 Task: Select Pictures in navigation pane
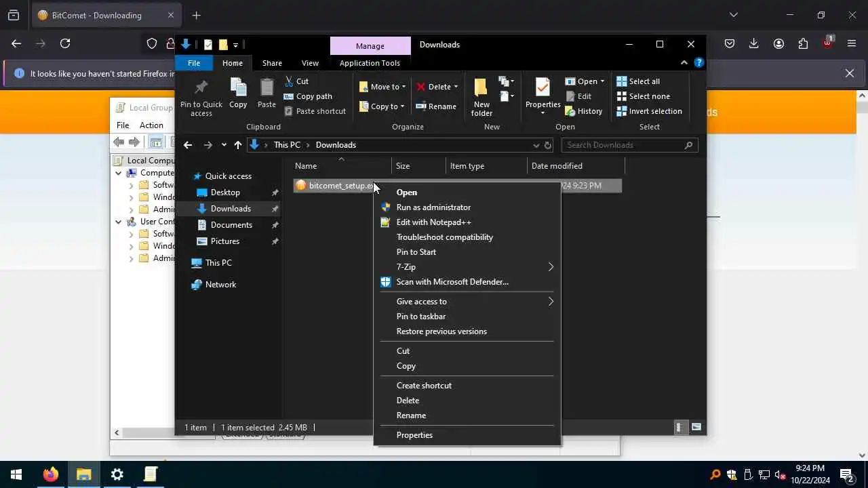click(x=225, y=241)
